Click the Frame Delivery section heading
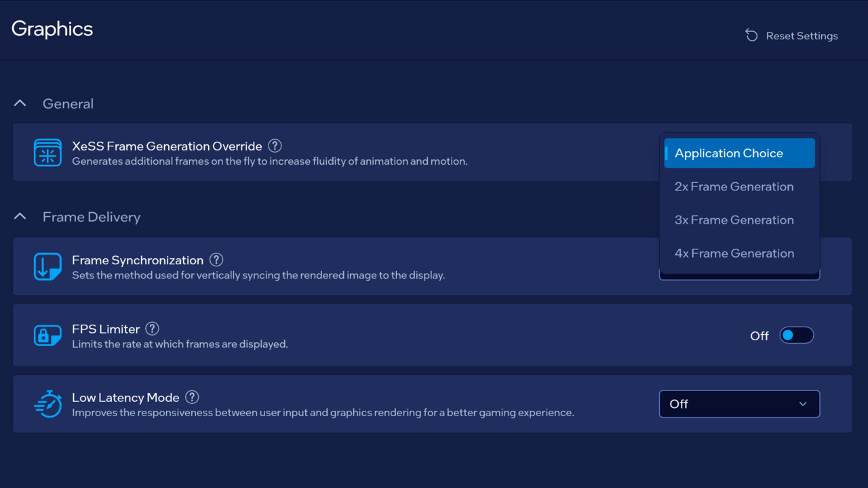Viewport: 868px width, 488px height. point(92,217)
